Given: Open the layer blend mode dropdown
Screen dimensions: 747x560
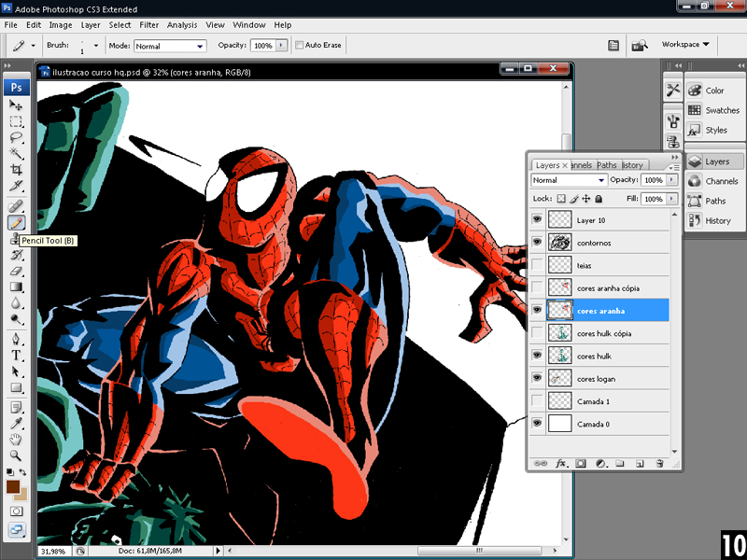Looking at the screenshot, I should tap(569, 180).
